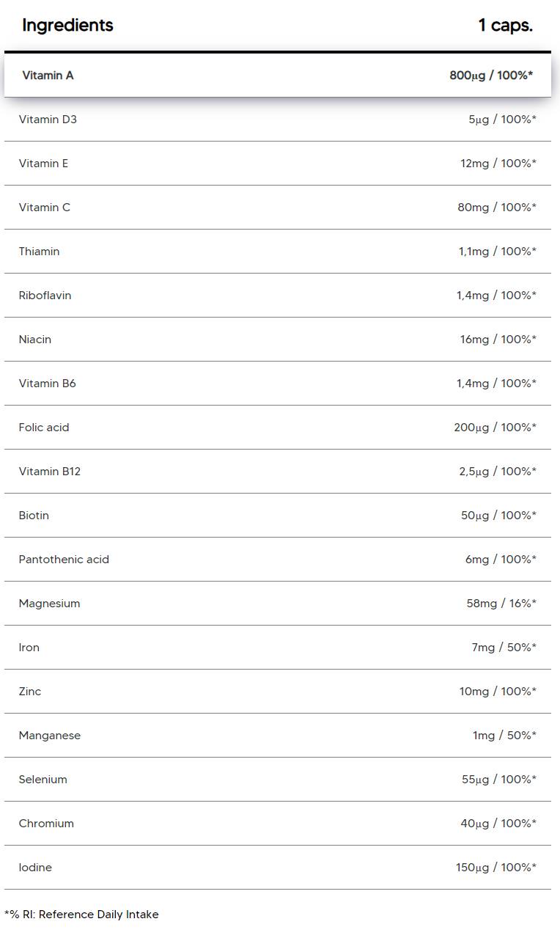Click the Magnesium 58mg / 16% value

(x=501, y=603)
